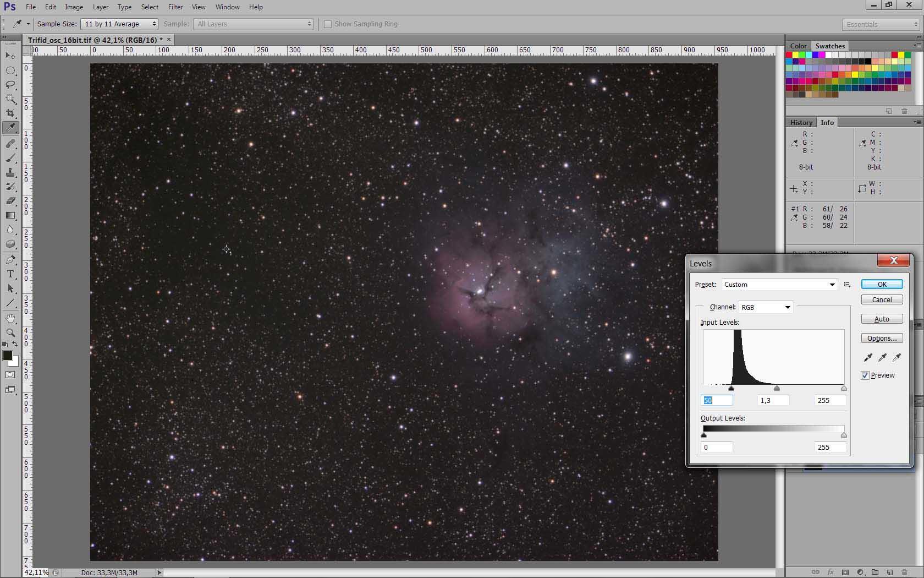The image size is (924, 578).
Task: Enable the Show Sampling Ring checkbox
Action: click(x=328, y=24)
